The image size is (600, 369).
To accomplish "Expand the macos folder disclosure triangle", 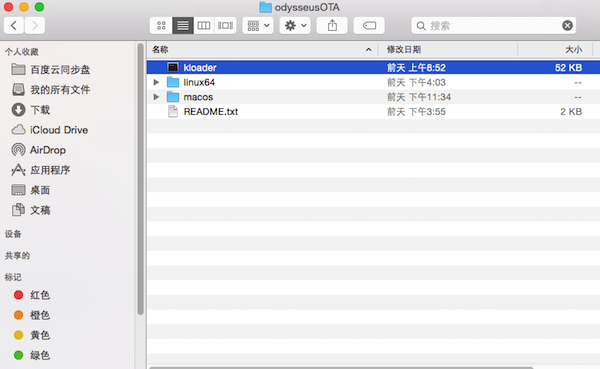I will click(x=156, y=97).
